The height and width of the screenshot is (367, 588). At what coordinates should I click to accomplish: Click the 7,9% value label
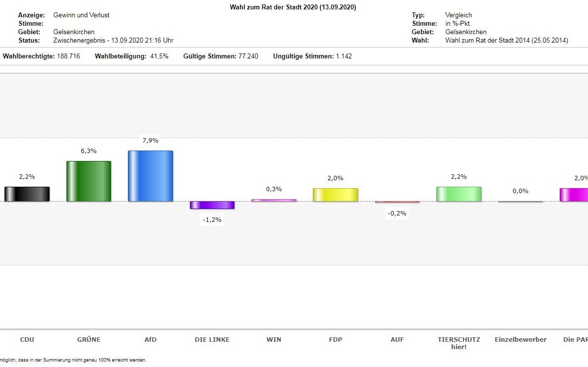click(x=150, y=141)
